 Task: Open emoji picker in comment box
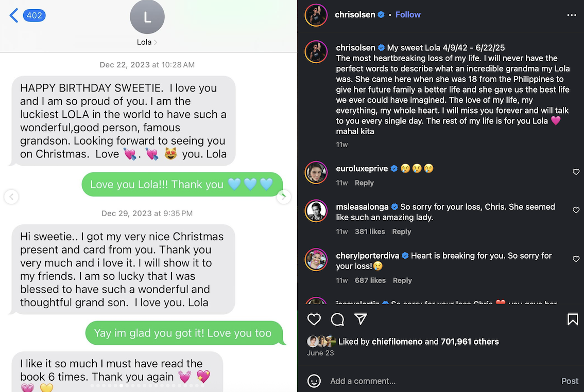(314, 381)
